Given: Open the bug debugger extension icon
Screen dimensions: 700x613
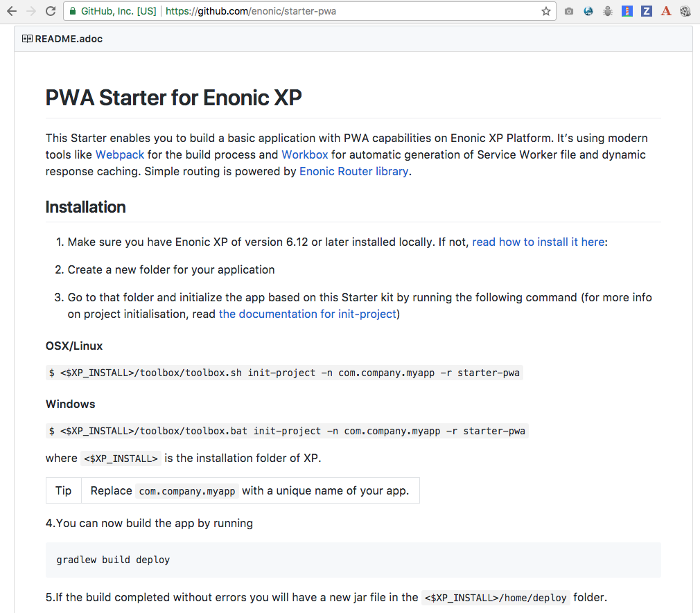Looking at the screenshot, I should tap(608, 11).
